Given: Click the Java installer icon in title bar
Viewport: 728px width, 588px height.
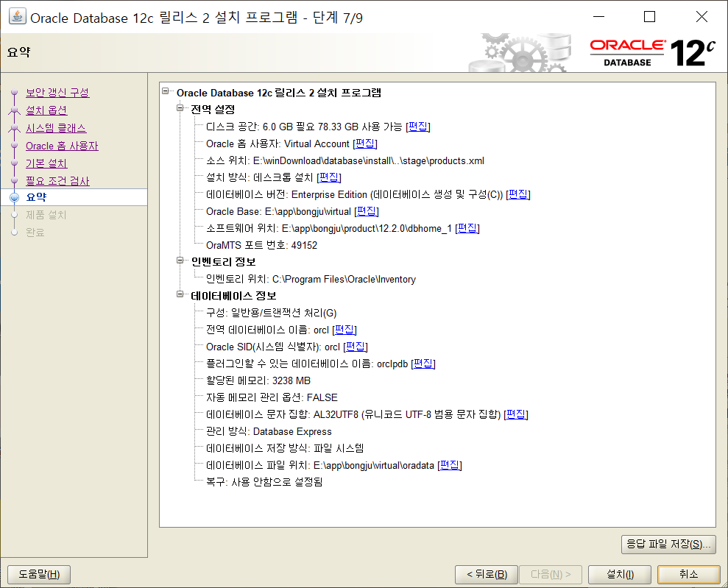Looking at the screenshot, I should tap(17, 17).
